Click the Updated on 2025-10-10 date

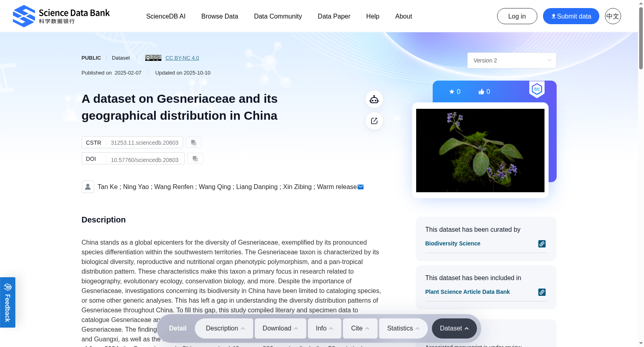[x=183, y=73]
